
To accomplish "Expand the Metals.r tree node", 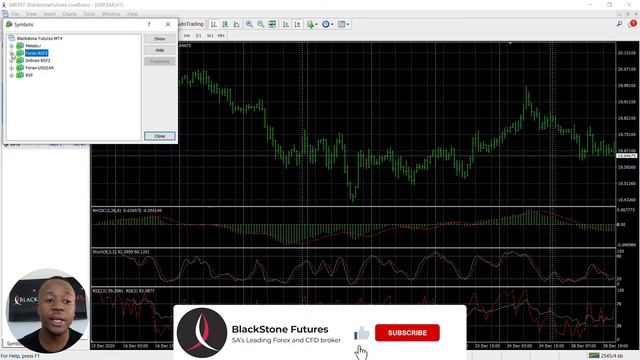I will coord(11,46).
